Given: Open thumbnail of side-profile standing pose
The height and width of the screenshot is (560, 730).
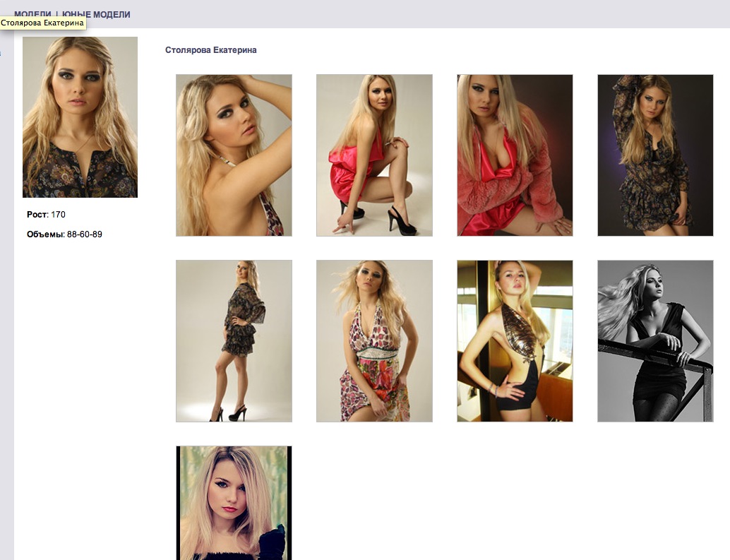Looking at the screenshot, I should click(234, 341).
